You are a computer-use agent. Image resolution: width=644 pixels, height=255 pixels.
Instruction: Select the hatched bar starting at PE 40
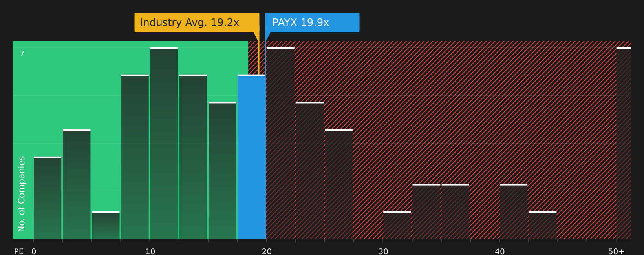[x=514, y=211]
